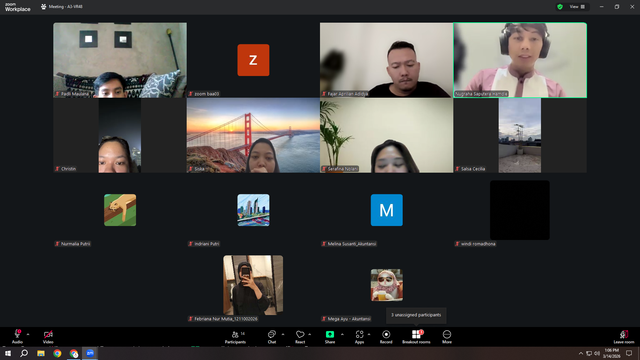The image size is (640, 360).
Task: Select zoom baa03 avatar Z
Action: pyautogui.click(x=253, y=60)
